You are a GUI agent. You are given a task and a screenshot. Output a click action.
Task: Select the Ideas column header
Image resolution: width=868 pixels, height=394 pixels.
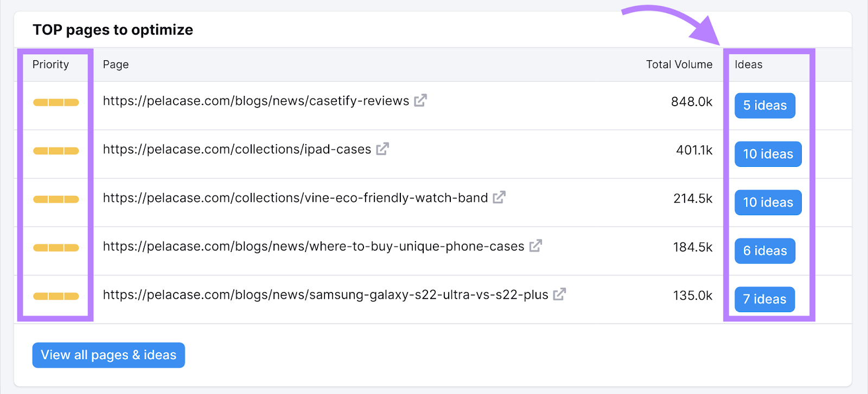[x=748, y=64]
